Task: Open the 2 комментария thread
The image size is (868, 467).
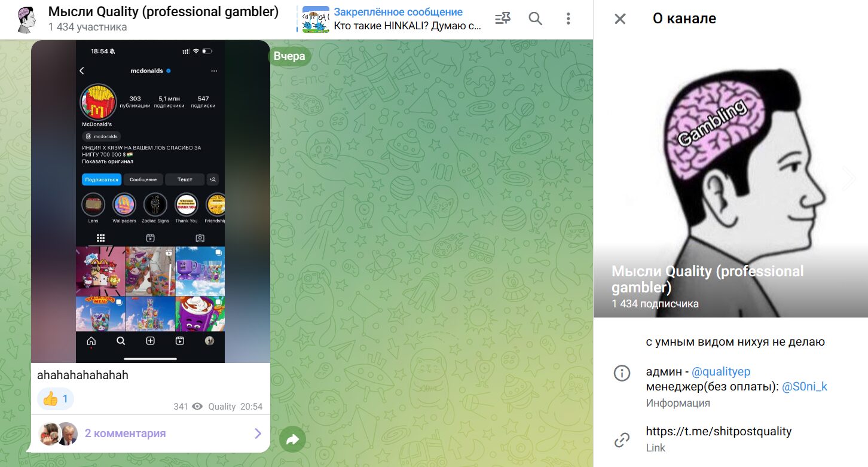Action: [125, 434]
